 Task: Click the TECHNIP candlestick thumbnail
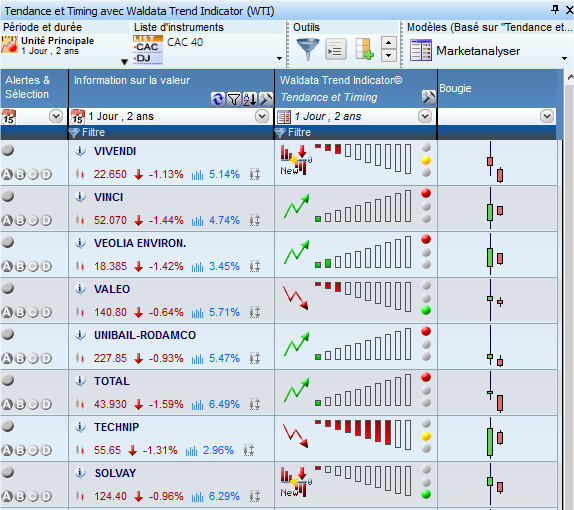click(x=495, y=438)
